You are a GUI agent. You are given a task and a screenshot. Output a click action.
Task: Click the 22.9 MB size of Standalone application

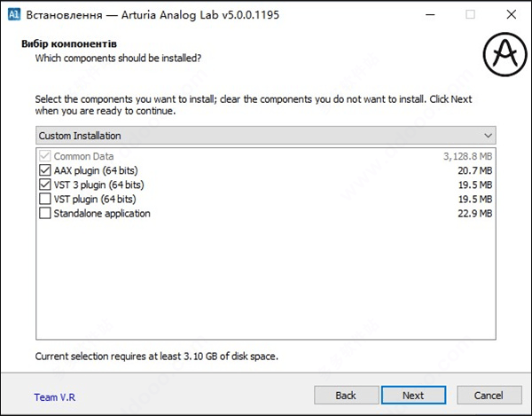tap(473, 214)
